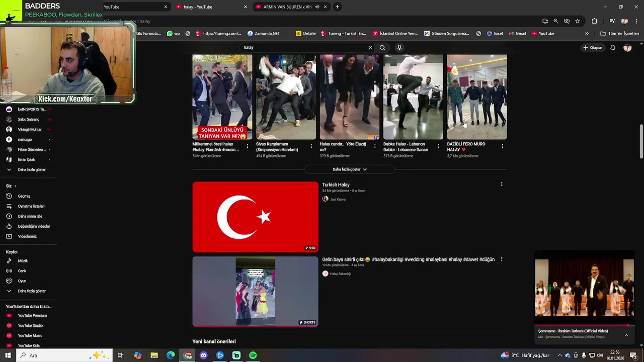The height and width of the screenshot is (362, 644).
Task: Open browser media control icon
Action: click(x=612, y=21)
